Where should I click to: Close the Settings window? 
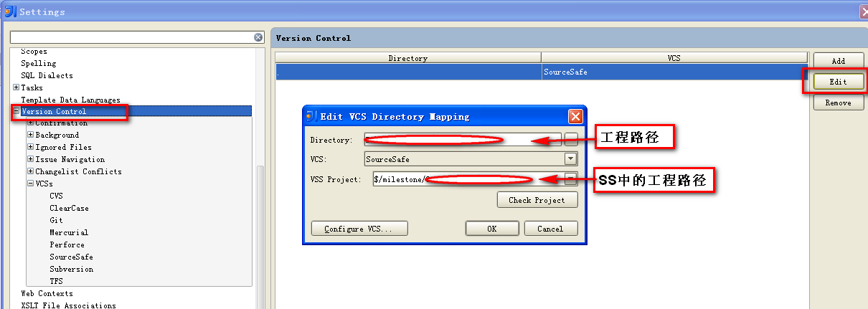(x=863, y=11)
